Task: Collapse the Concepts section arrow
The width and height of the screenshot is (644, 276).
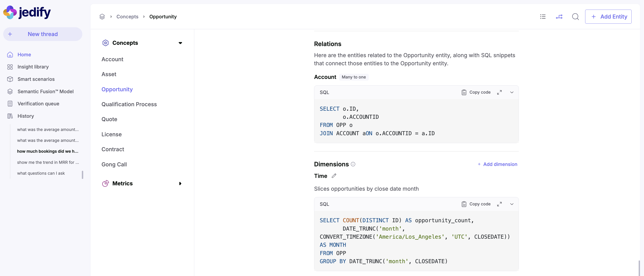Action: click(x=180, y=43)
